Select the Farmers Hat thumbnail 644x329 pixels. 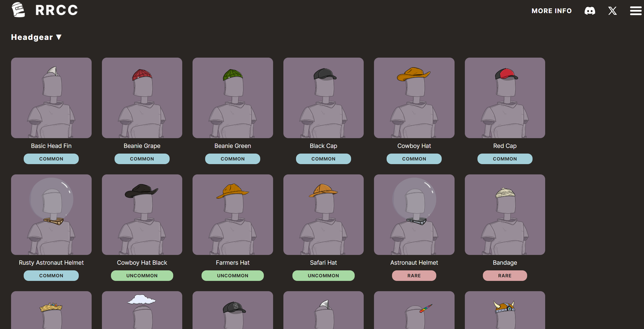tap(233, 215)
